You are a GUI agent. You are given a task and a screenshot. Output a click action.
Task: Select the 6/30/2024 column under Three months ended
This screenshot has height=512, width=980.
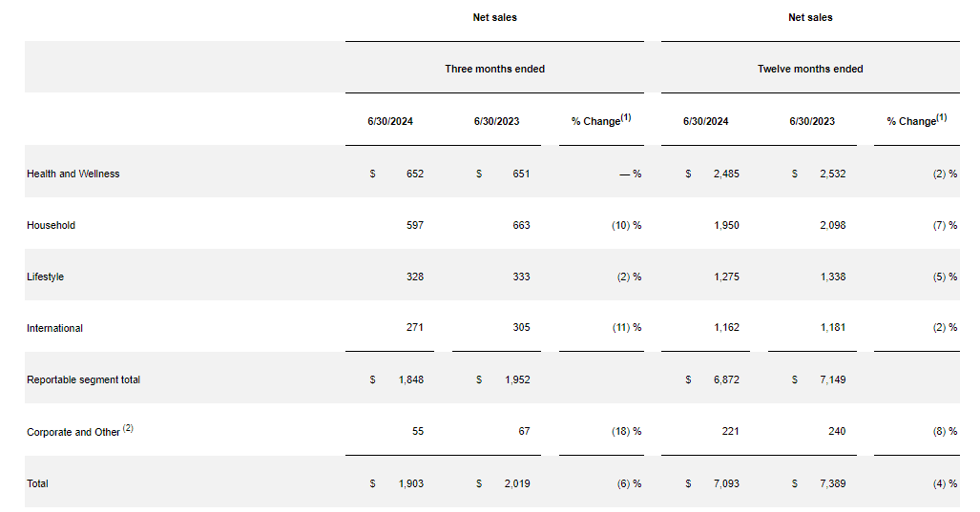pyautogui.click(x=390, y=121)
